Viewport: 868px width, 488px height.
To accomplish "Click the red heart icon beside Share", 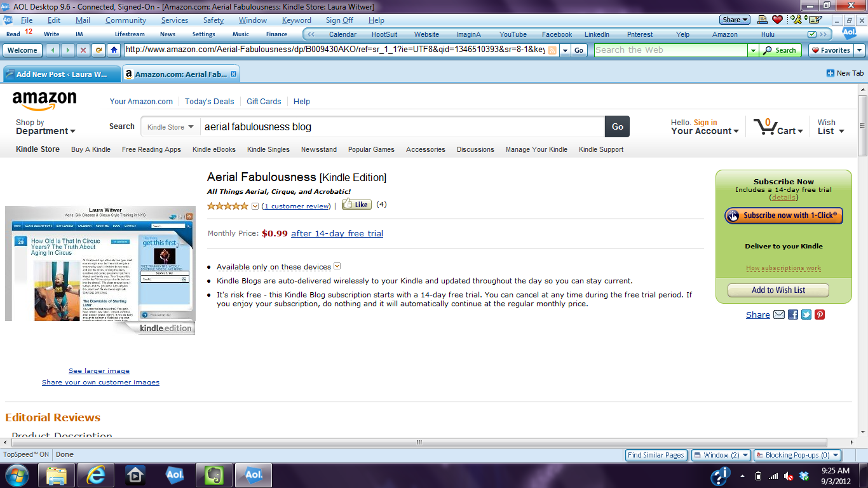I will (777, 20).
